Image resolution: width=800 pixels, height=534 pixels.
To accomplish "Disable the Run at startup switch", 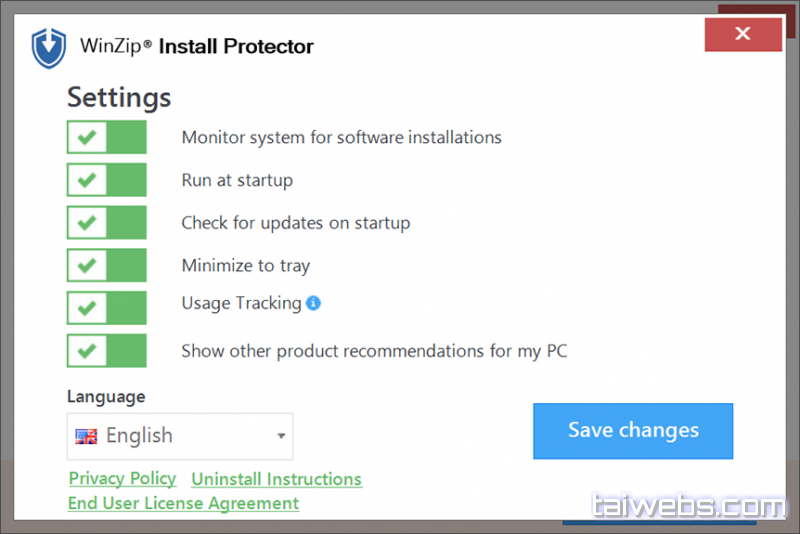I will (107, 180).
